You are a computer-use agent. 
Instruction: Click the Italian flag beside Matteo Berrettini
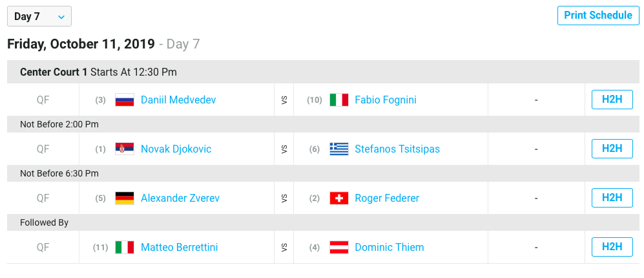pos(125,247)
